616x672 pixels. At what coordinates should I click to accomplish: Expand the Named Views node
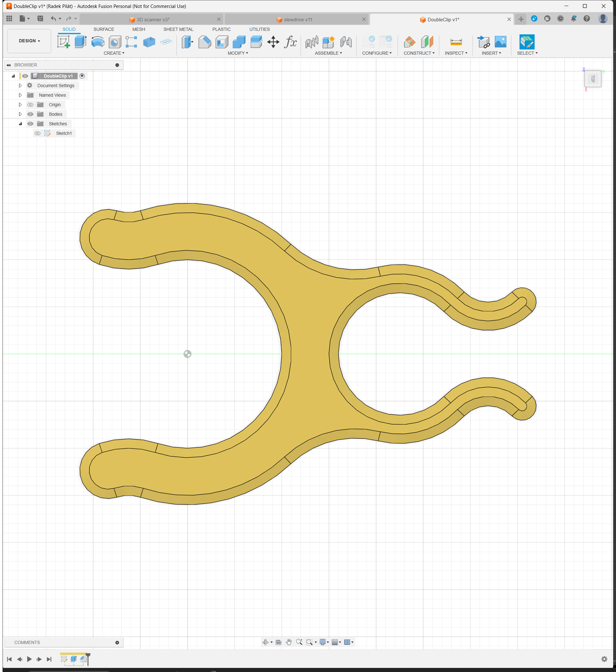point(20,95)
